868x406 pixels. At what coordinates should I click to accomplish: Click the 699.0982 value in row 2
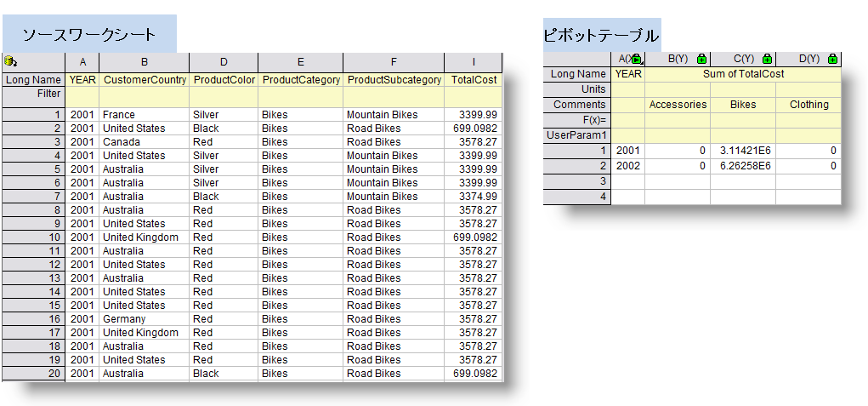pos(474,128)
